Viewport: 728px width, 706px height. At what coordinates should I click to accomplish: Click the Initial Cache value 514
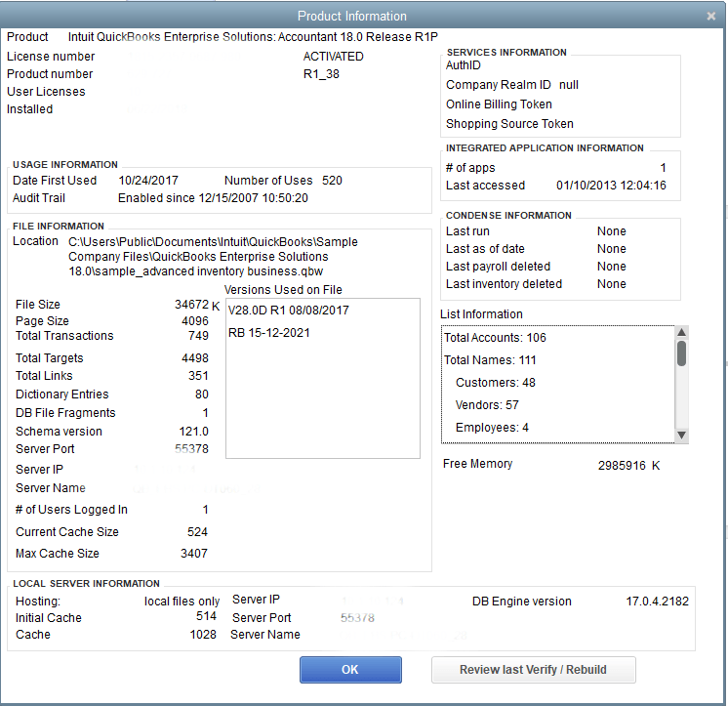(206, 616)
